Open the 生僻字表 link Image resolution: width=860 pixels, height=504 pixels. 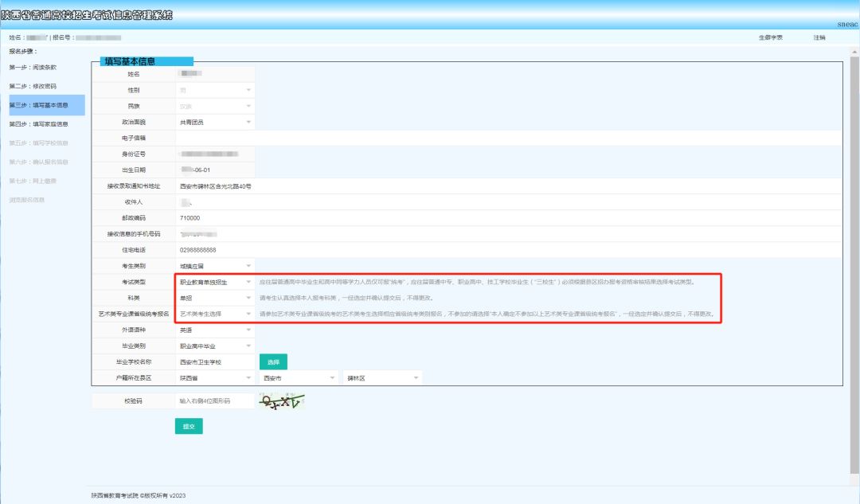(x=771, y=37)
